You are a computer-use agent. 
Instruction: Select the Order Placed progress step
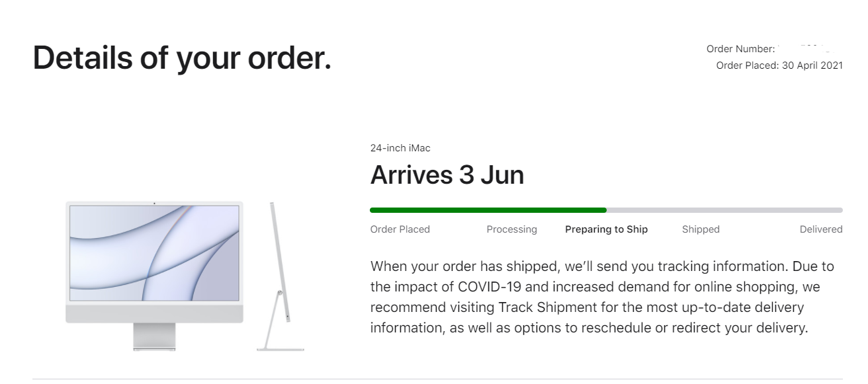(400, 229)
